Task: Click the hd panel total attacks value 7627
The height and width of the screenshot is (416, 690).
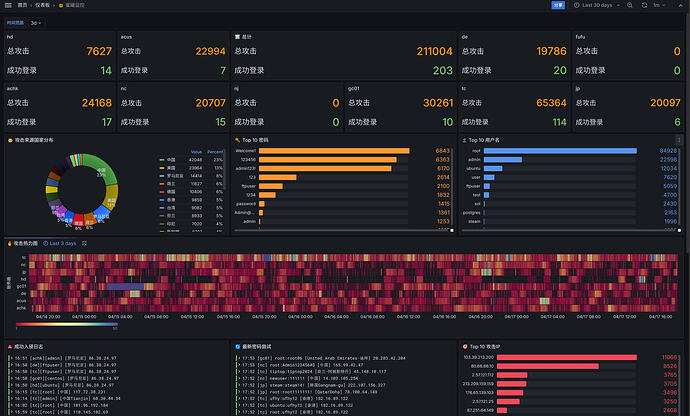Action: (99, 52)
